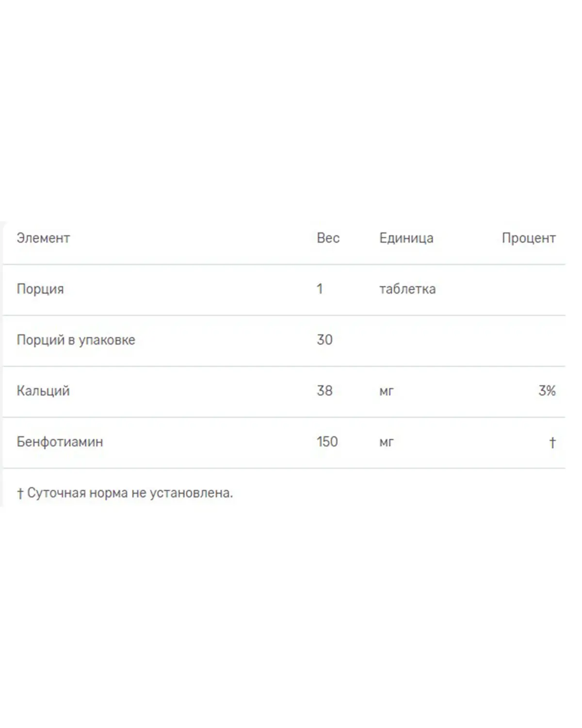
Task: Click the 150 weight value
Action: 327,442
